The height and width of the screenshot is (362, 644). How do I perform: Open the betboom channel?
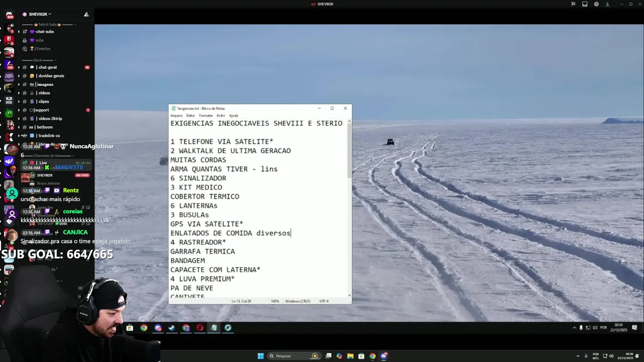56,127
